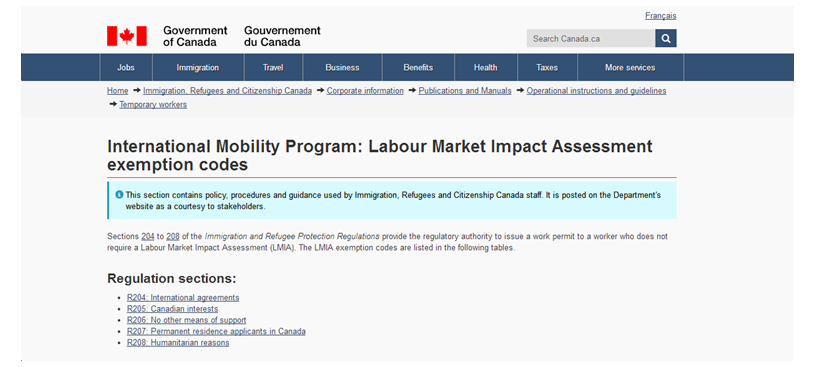Click the info icon in blue notice
This screenshot has width=824, height=367.
pyautogui.click(x=119, y=195)
